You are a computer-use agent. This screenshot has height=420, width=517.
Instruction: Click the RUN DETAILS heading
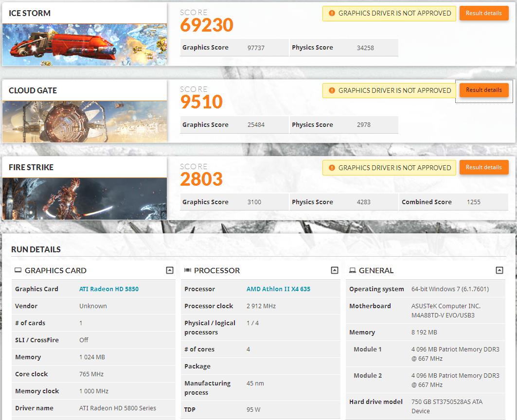[x=36, y=249]
